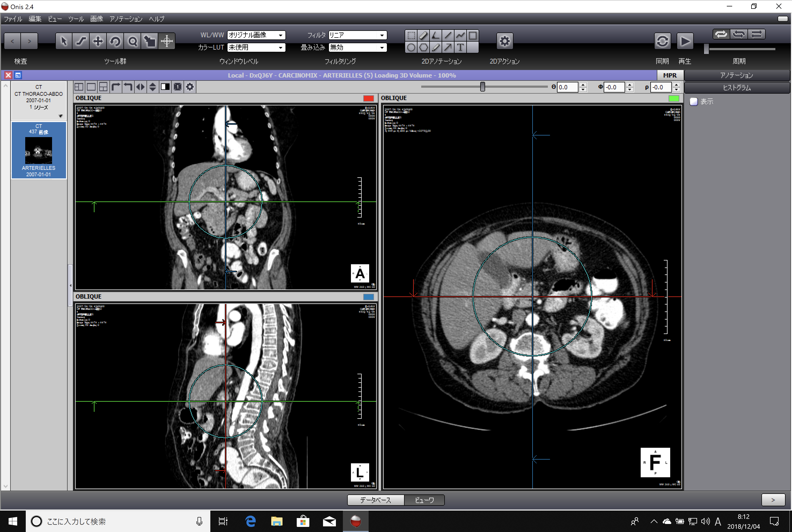This screenshot has height=532, width=792.
Task: Open the アノテーション menu
Action: [126, 19]
